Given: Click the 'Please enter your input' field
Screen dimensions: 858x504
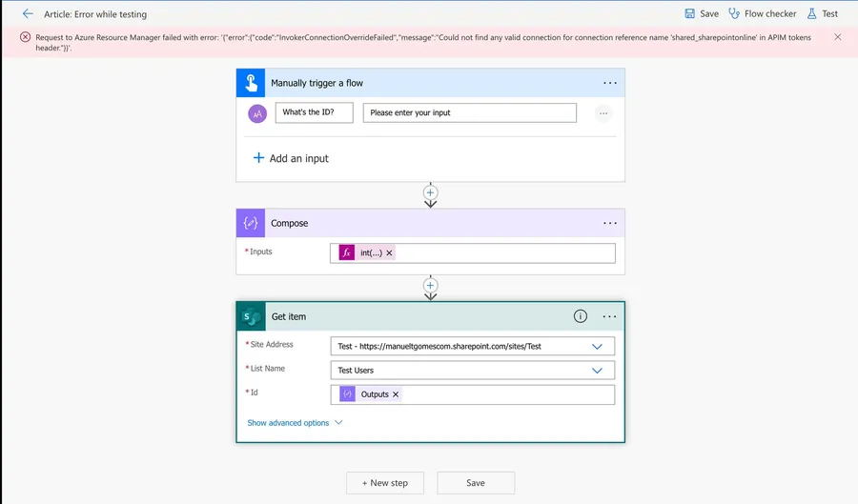Looking at the screenshot, I should [x=469, y=113].
